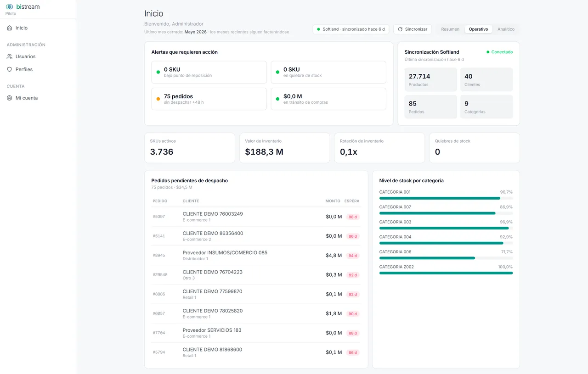This screenshot has height=374, width=588.
Task: Click order number #5141
Action: click(159, 236)
